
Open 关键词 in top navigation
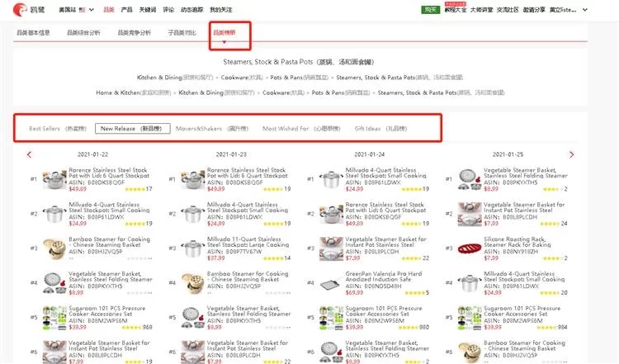[149, 9]
